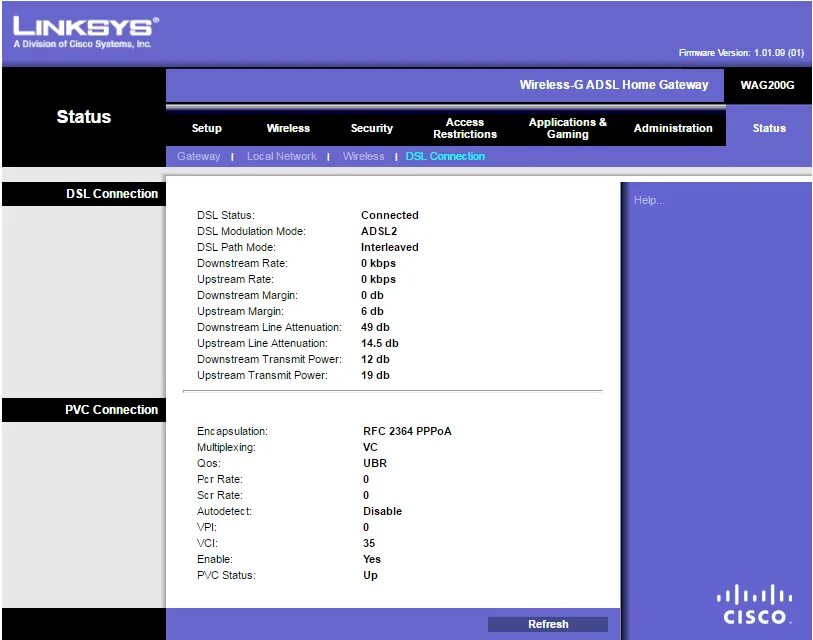
Task: Open the Administration tab
Action: (672, 128)
